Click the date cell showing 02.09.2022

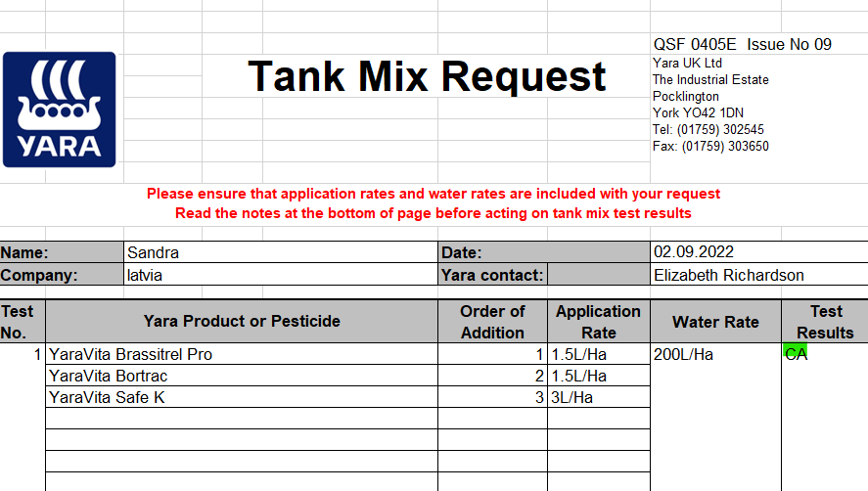pyautogui.click(x=758, y=252)
